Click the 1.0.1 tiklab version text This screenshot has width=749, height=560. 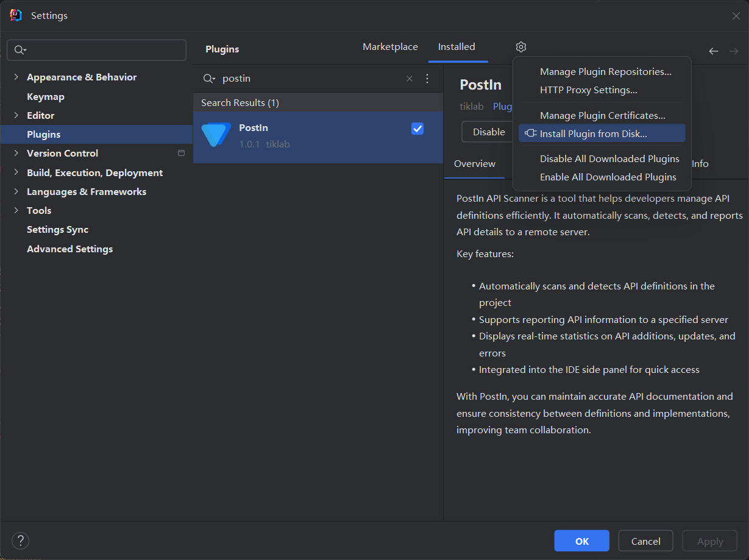(x=264, y=144)
